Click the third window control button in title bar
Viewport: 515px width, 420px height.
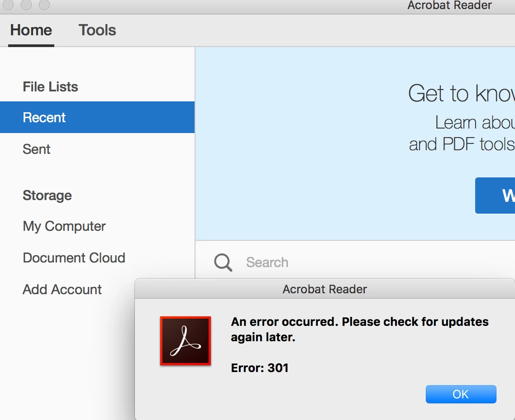point(44,5)
